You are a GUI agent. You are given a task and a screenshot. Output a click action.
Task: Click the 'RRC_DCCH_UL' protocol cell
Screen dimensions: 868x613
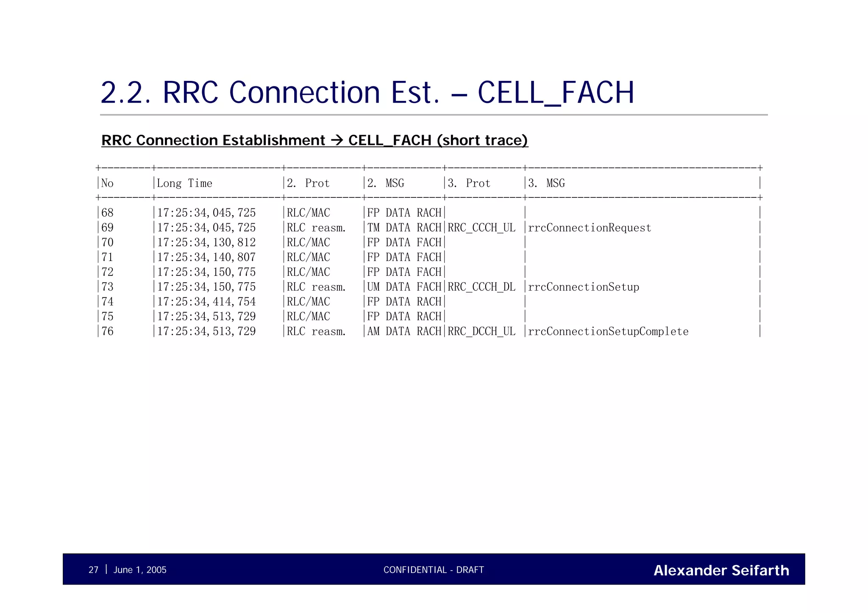click(x=481, y=332)
